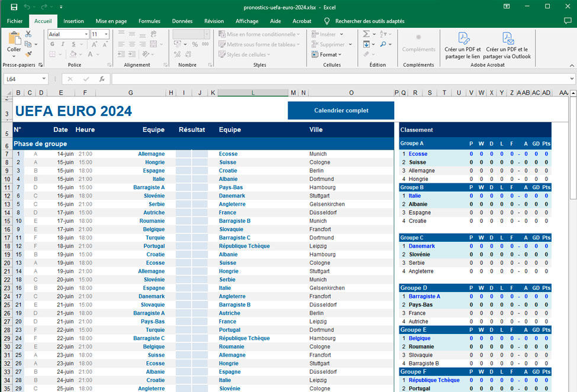Click the orientation text icon

point(146,54)
